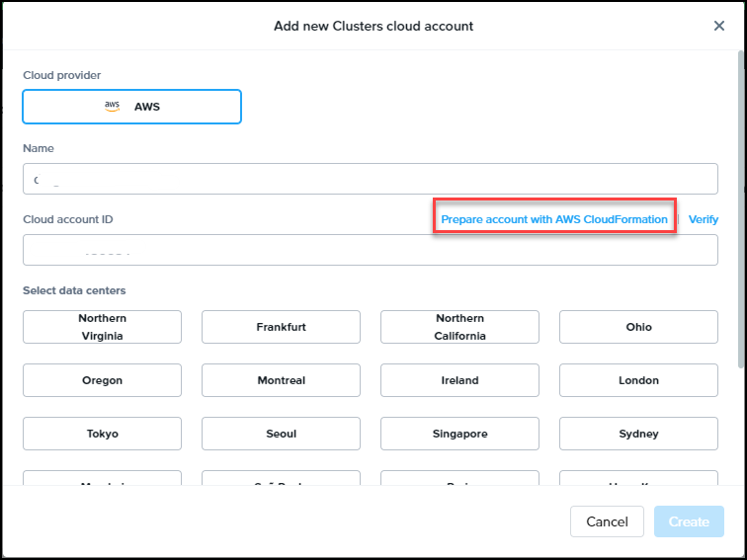Screen dimensions: 747x560
Task: Click the Create button
Action: [689, 521]
